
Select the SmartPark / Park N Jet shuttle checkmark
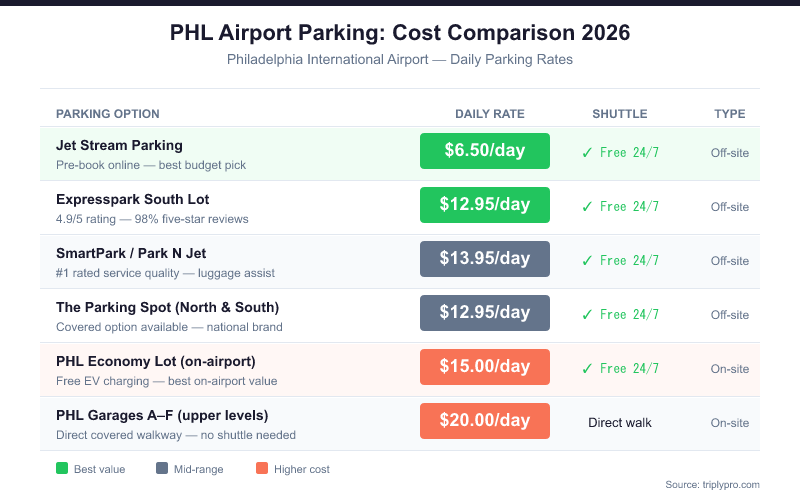coord(587,261)
